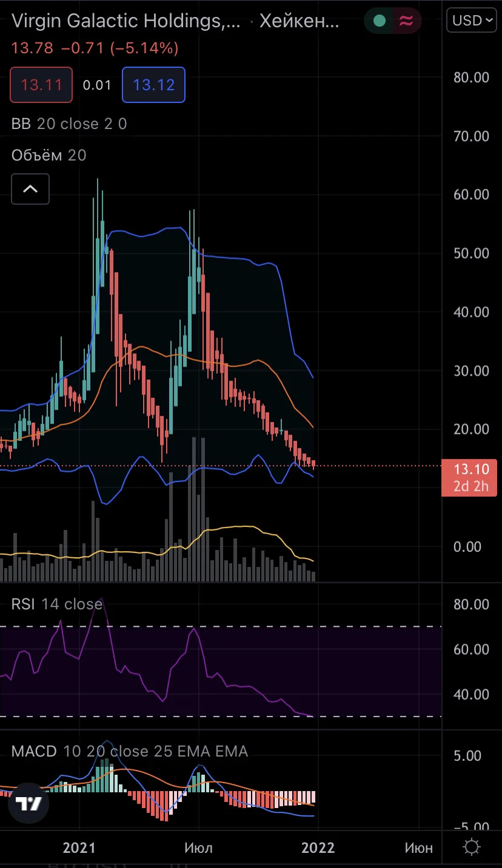The height and width of the screenshot is (868, 502).
Task: Click the 2021 time axis label
Action: point(79,847)
